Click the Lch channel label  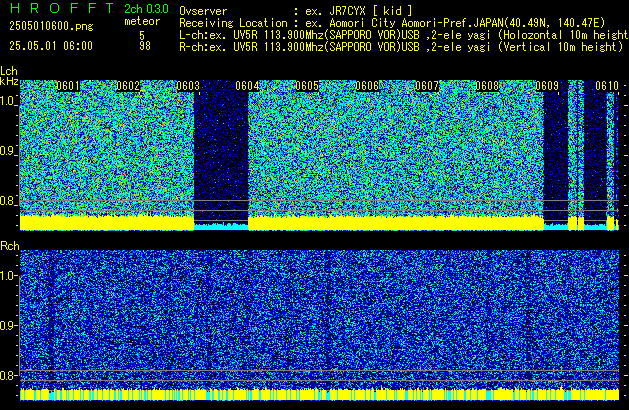[9, 71]
